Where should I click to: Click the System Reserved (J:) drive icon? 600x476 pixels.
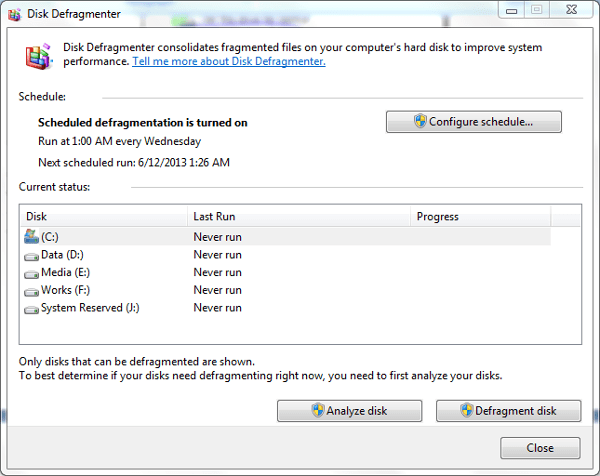click(31, 309)
